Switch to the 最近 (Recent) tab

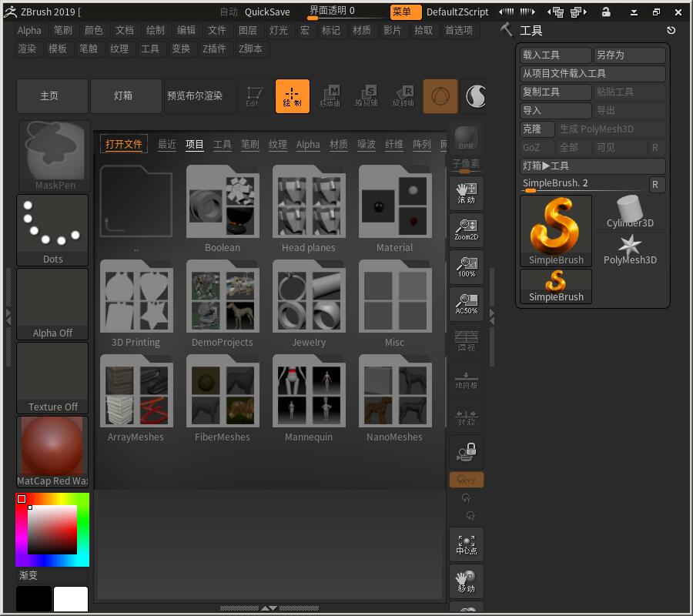pos(167,145)
